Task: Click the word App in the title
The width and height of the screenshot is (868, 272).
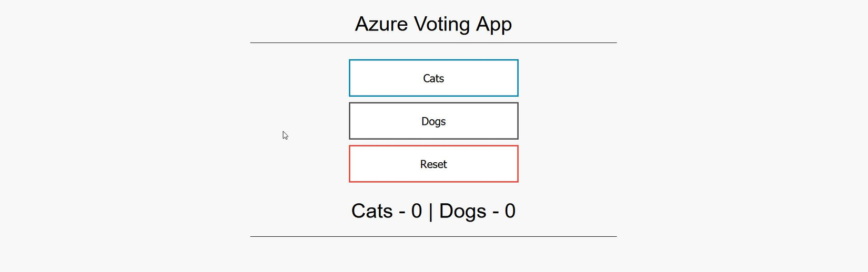Action: click(x=493, y=25)
